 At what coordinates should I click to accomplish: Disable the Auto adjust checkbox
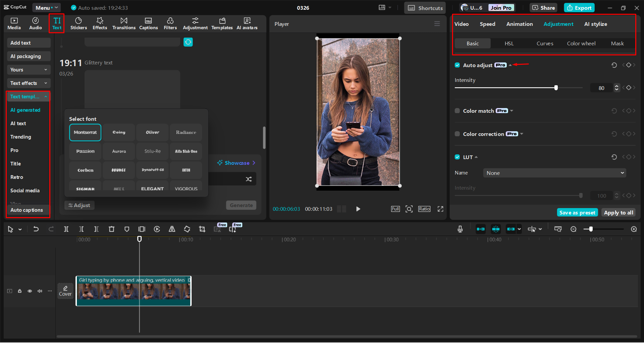click(x=457, y=65)
